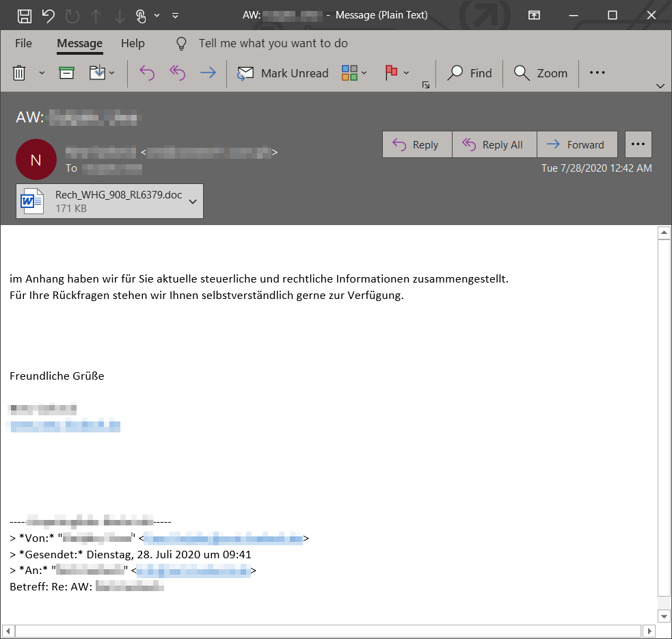The width and height of the screenshot is (672, 639).
Task: Click the Mark Unread envelope icon
Action: click(x=245, y=73)
